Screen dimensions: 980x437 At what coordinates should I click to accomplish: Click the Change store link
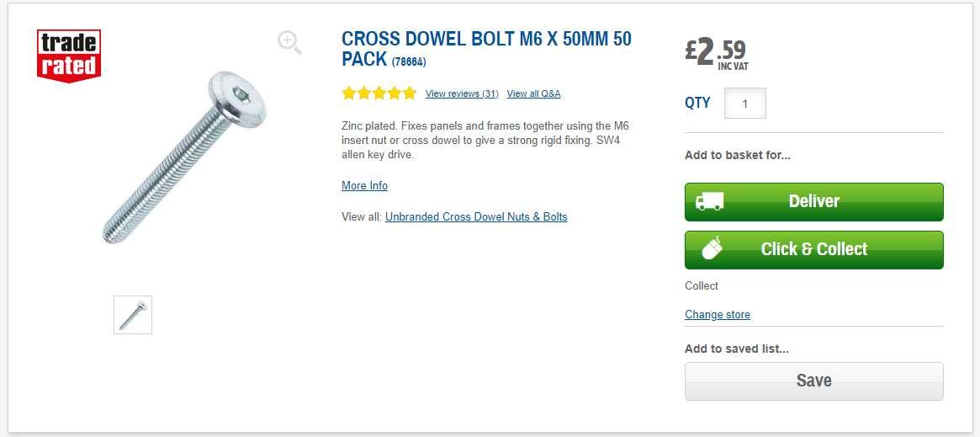(717, 314)
